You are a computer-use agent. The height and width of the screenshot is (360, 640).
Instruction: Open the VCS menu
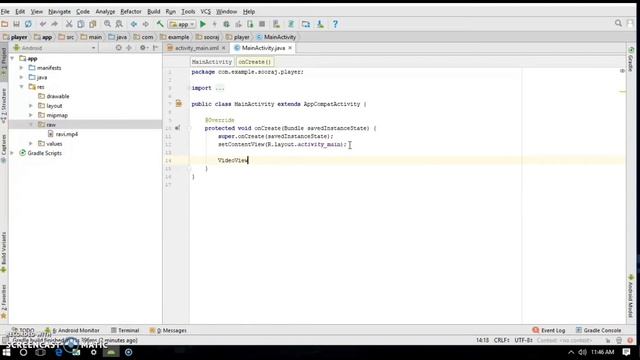pos(205,11)
